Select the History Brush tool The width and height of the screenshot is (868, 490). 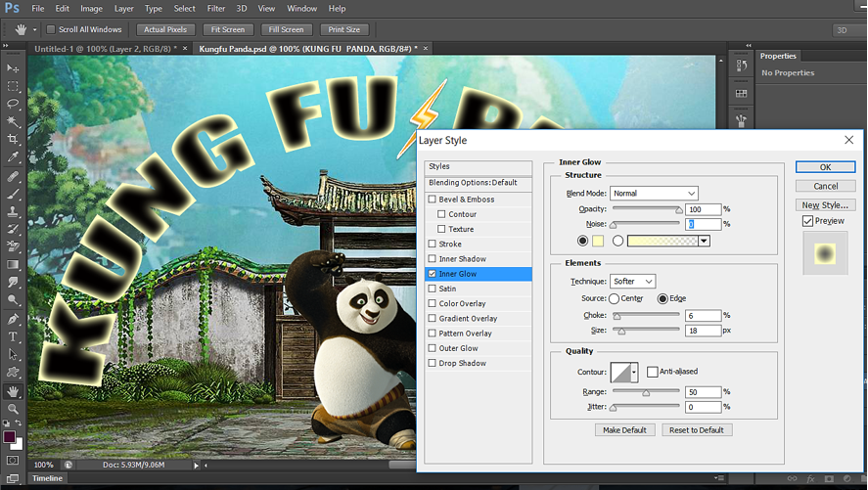(13, 230)
